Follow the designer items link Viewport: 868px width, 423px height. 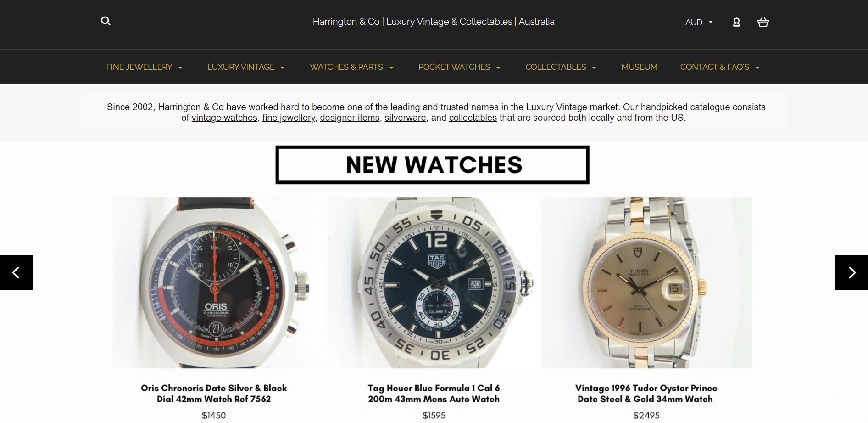click(350, 118)
